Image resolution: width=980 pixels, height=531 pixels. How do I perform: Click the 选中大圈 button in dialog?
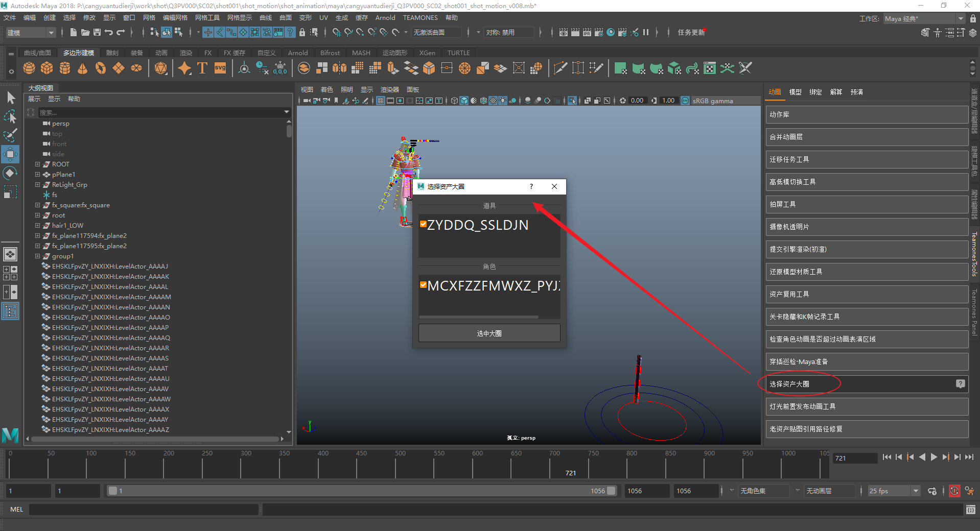pos(489,333)
